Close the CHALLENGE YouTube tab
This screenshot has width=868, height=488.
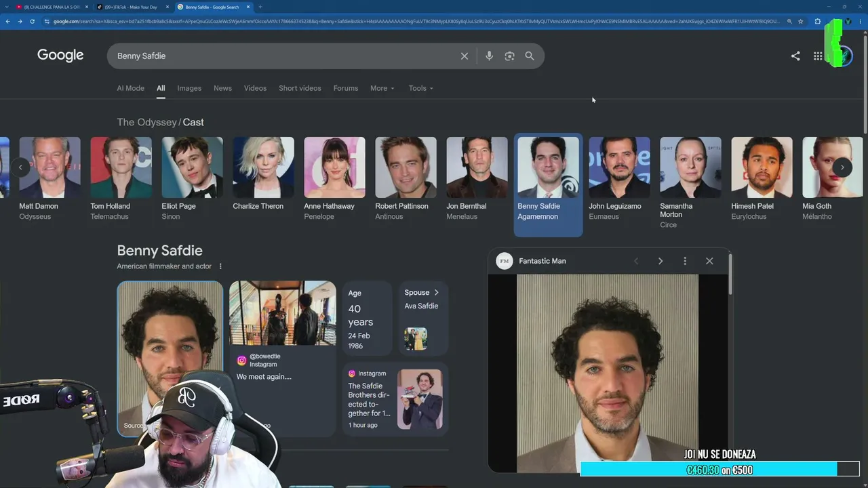coord(87,7)
